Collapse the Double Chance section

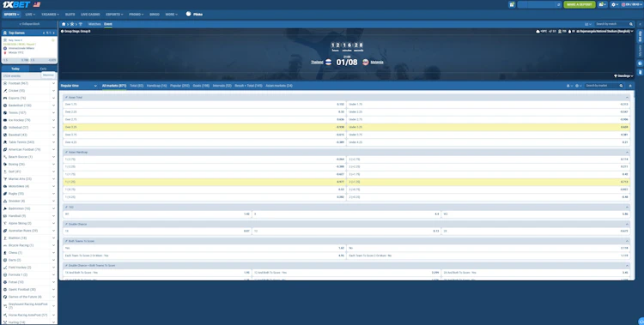(x=627, y=224)
